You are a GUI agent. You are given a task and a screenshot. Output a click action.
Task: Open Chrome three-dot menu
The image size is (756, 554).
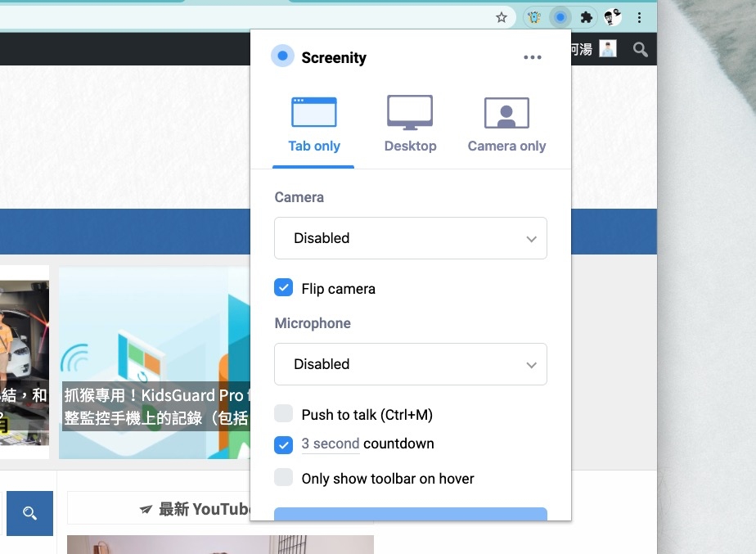639,18
